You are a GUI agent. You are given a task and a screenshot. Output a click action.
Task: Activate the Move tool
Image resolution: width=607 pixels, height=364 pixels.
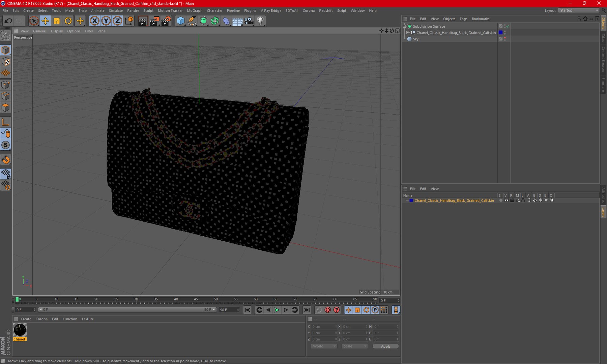[x=45, y=21]
